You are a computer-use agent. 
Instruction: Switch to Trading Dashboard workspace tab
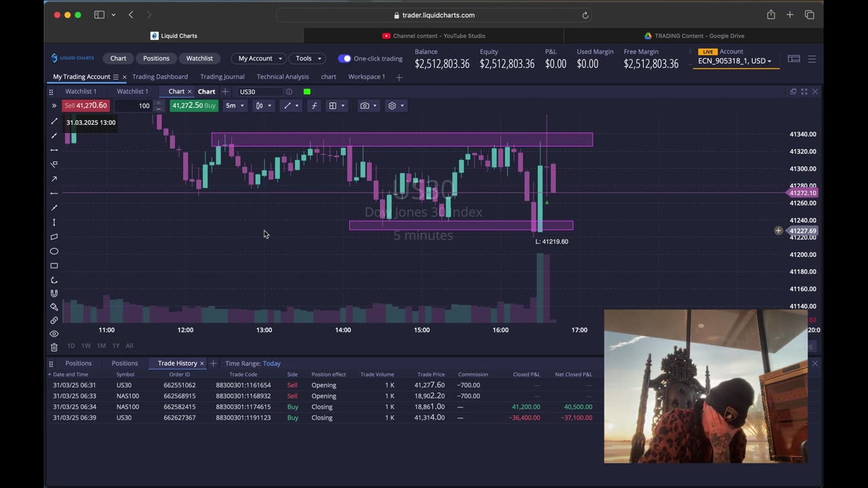coord(160,77)
